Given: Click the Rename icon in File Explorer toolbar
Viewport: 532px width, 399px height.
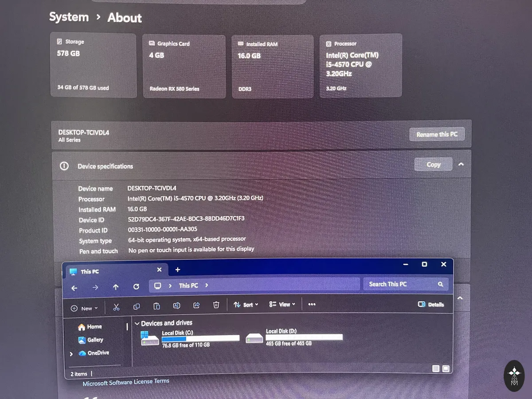Looking at the screenshot, I should click(x=176, y=305).
